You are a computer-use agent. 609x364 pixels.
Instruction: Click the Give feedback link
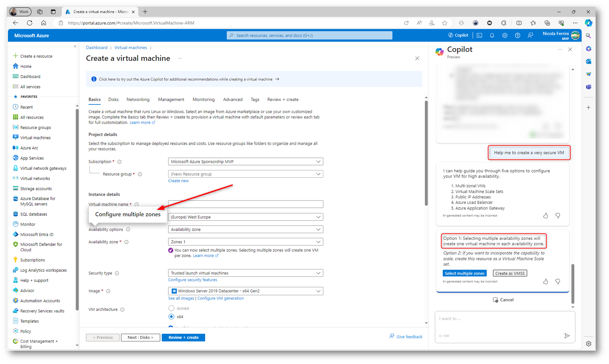coord(406,337)
